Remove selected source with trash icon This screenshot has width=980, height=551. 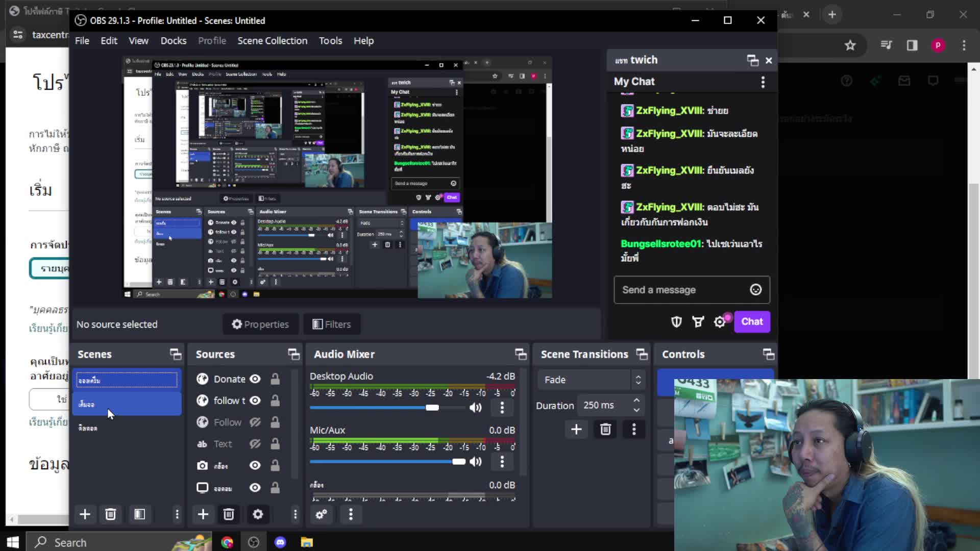[x=229, y=514]
